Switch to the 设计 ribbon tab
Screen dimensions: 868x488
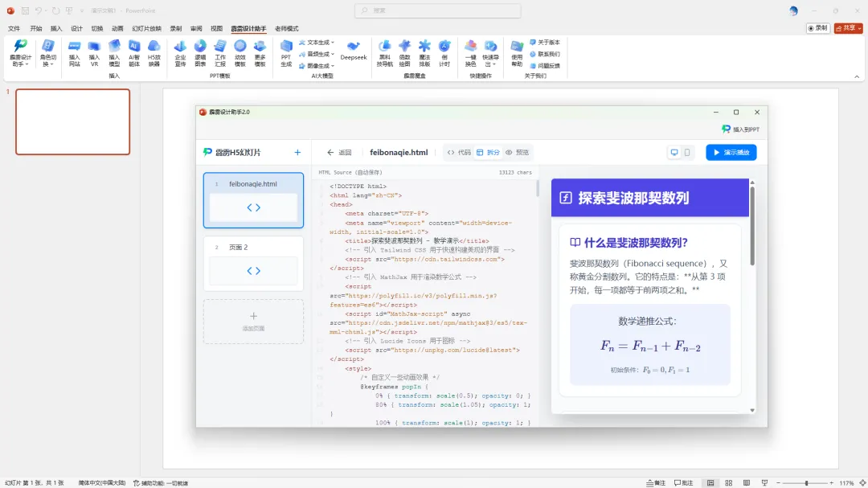click(x=76, y=28)
